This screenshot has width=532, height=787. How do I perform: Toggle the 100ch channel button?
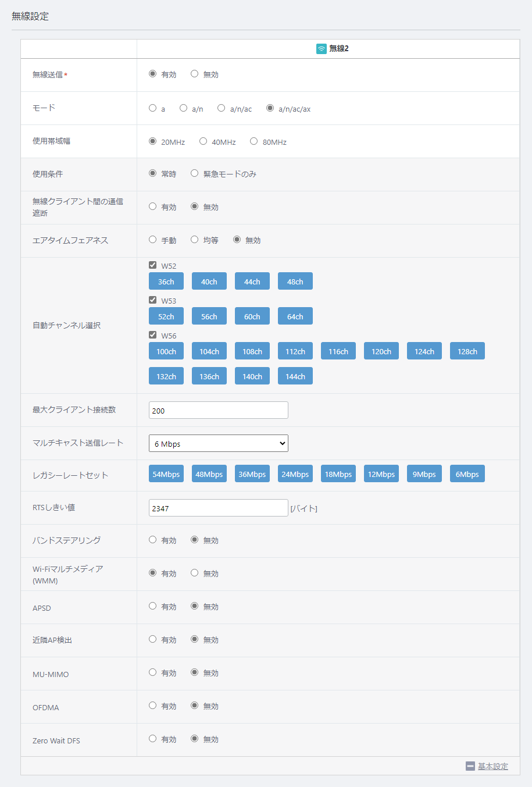pyautogui.click(x=166, y=351)
